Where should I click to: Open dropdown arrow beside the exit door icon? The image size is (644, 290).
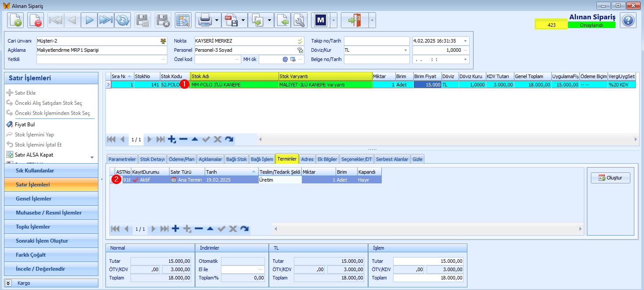pyautogui.click(x=373, y=20)
